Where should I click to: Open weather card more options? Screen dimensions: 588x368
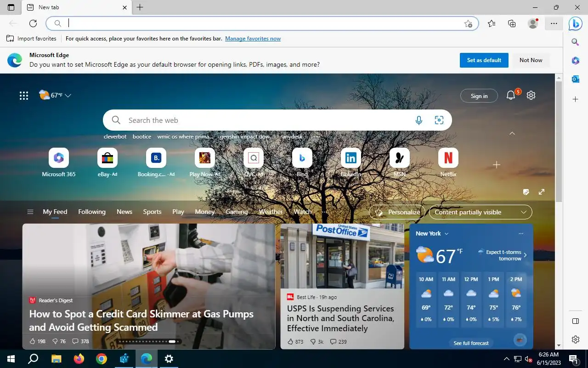click(x=521, y=234)
